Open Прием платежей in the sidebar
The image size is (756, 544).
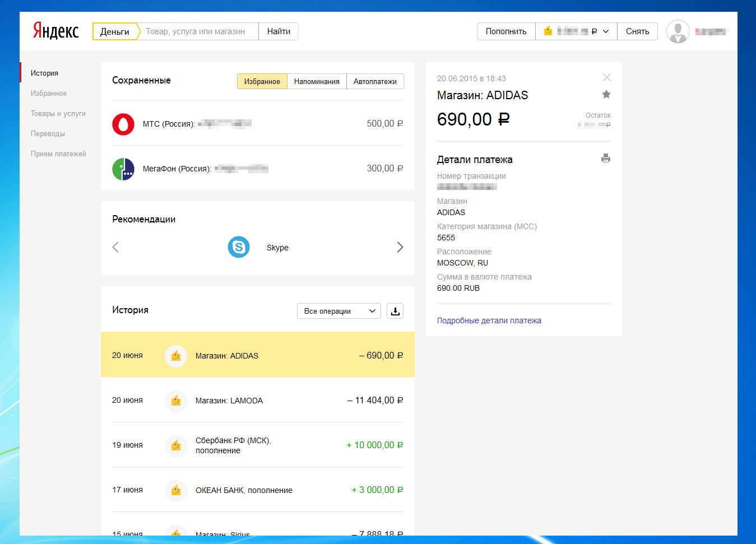pos(58,154)
